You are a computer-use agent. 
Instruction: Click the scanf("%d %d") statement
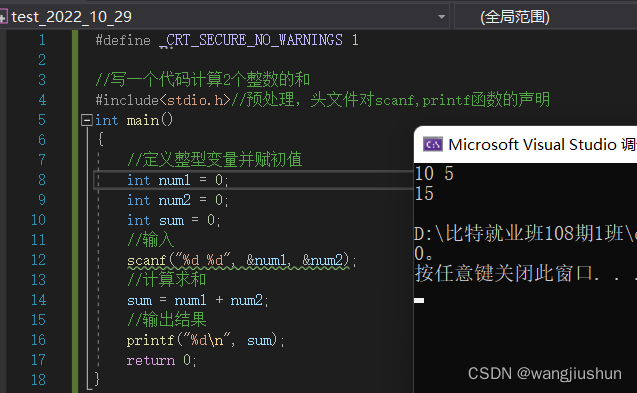242,260
